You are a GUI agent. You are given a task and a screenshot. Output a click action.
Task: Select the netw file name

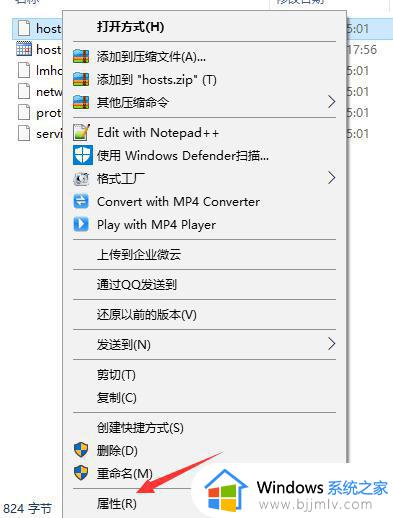(49, 92)
